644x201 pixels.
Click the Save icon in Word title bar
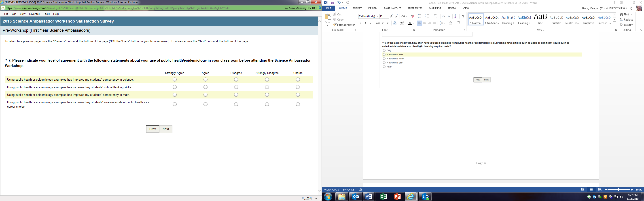tap(333, 2)
